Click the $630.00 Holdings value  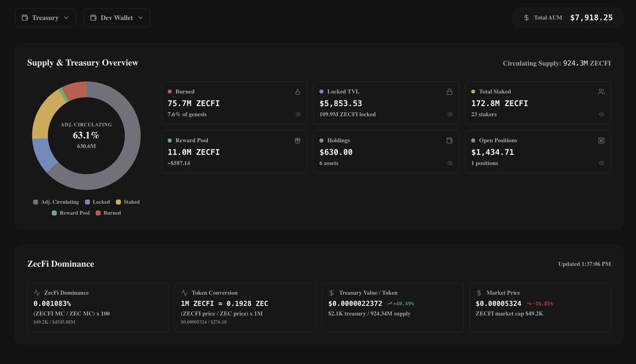point(336,152)
